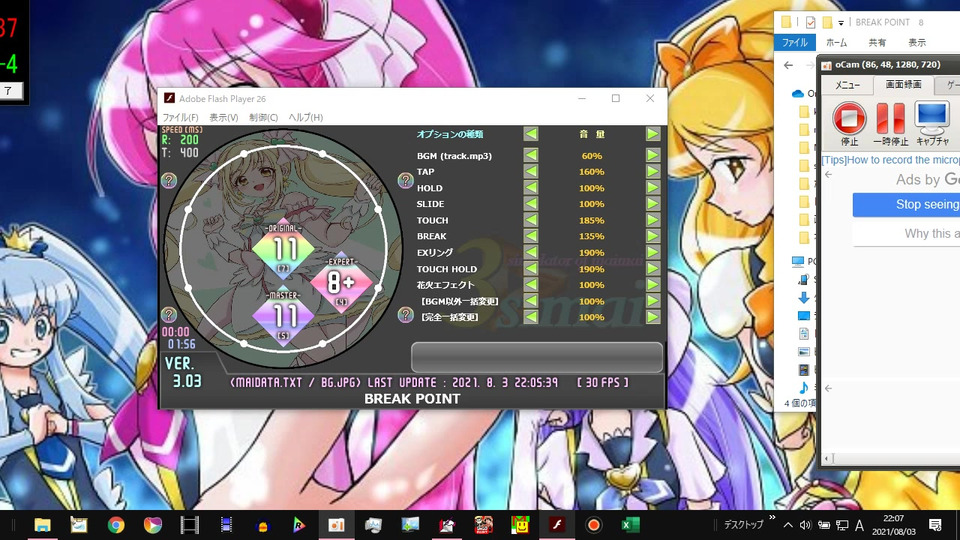Decrease BGM以外一括変更 value
This screenshot has width=960, height=540.
point(531,301)
